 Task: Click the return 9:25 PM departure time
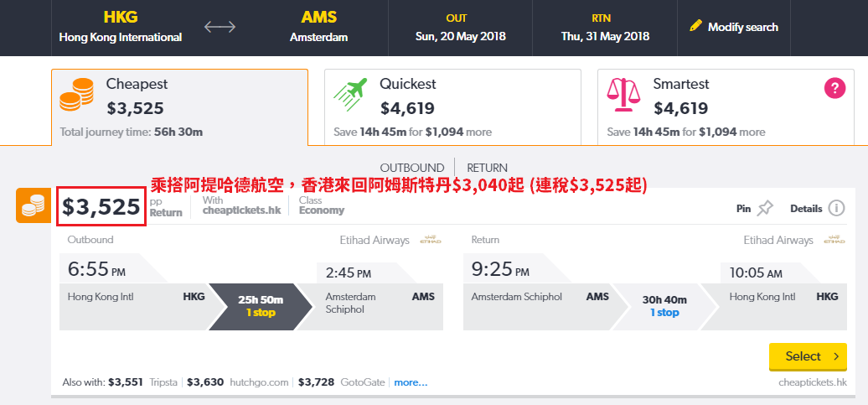500,270
